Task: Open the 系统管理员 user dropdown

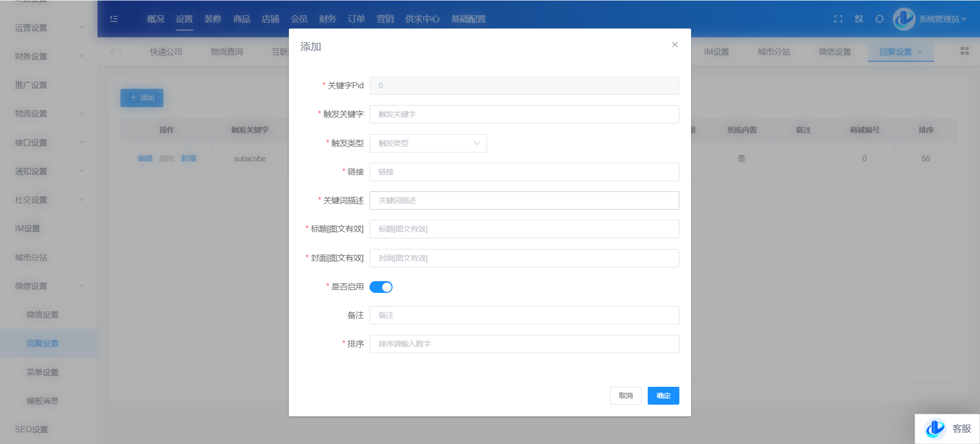Action: tap(942, 19)
